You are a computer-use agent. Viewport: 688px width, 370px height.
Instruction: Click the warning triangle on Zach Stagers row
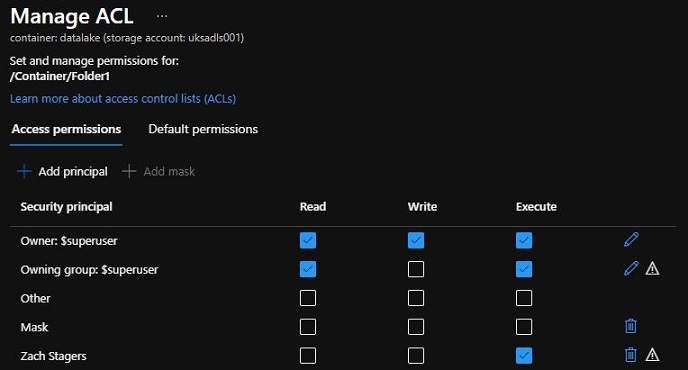point(652,355)
